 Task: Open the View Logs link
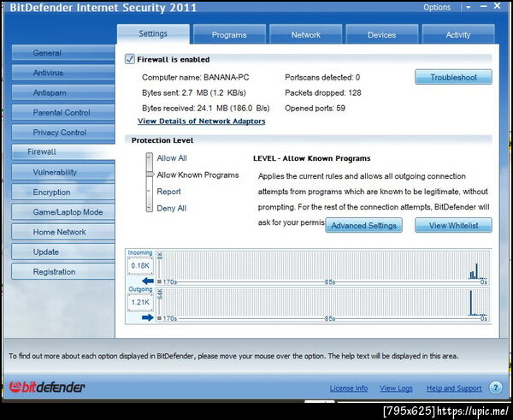[396, 388]
